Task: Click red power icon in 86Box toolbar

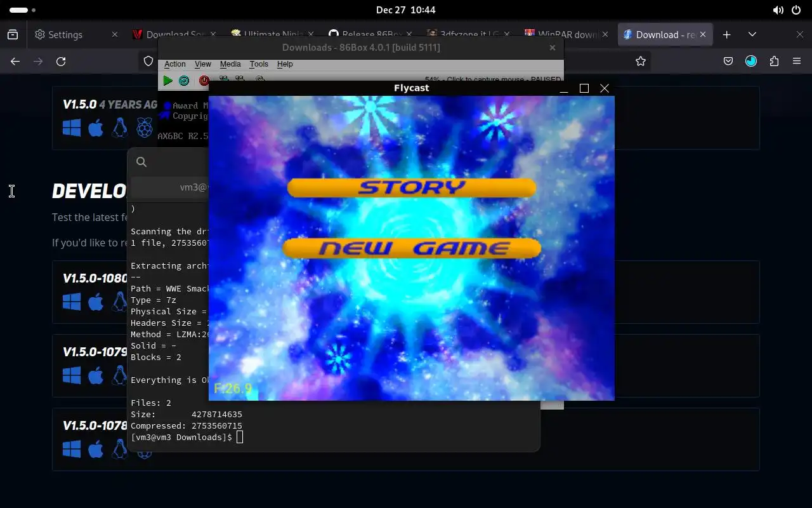Action: coord(204,81)
